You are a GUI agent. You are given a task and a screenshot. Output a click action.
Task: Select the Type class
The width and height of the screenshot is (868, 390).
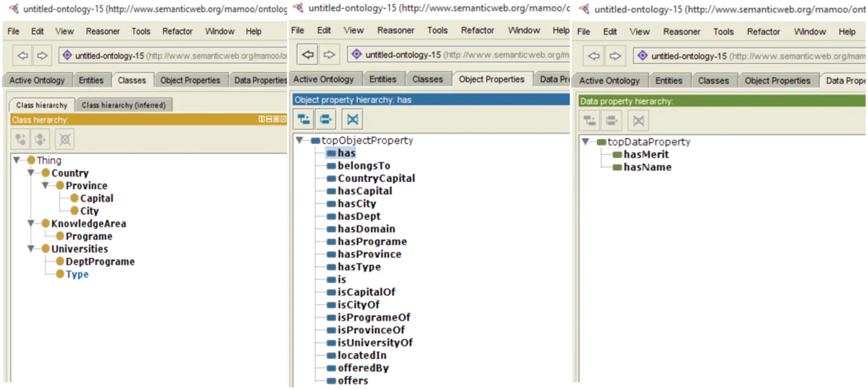tap(77, 274)
